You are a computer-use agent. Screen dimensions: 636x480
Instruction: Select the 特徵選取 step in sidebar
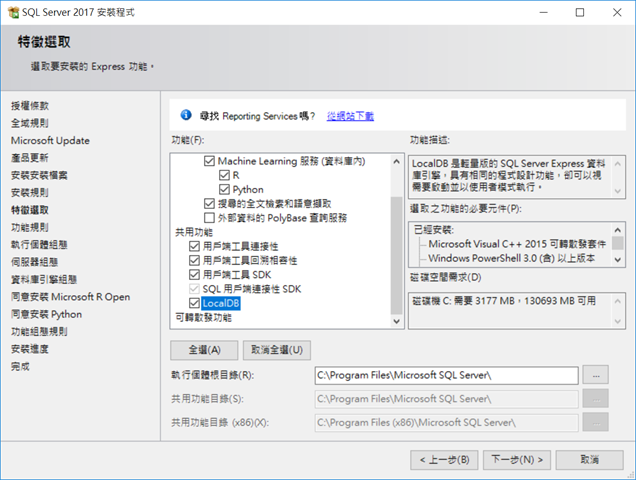coord(30,210)
